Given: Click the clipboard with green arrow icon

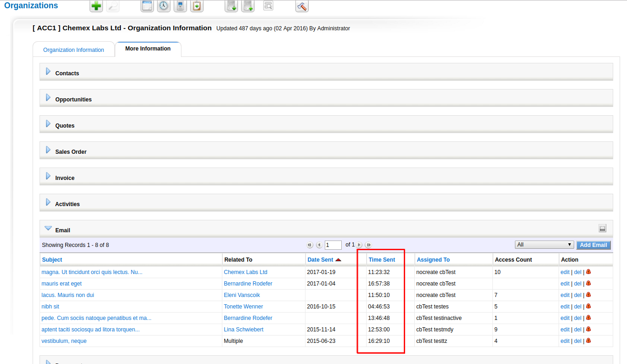Looking at the screenshot, I should point(197,6).
